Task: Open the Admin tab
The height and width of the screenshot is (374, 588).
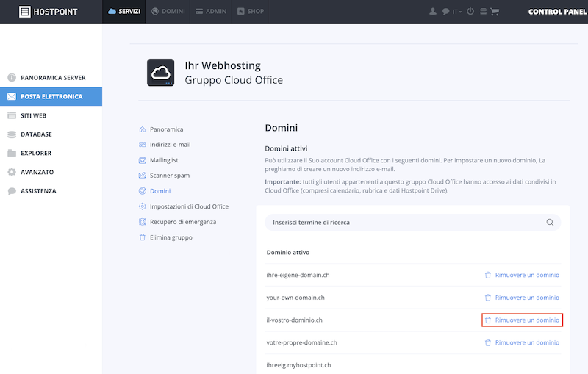Action: 211,11
